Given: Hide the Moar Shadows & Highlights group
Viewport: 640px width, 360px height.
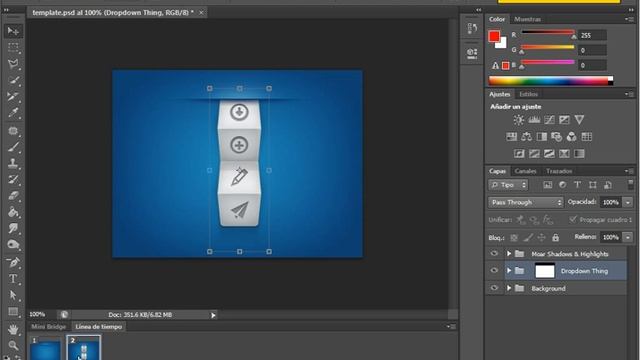Looking at the screenshot, I should [494, 253].
